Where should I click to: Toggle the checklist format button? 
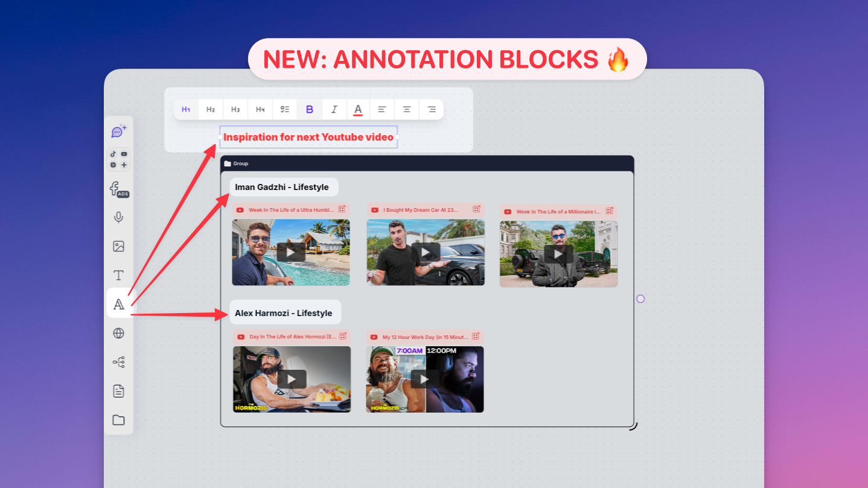[285, 109]
